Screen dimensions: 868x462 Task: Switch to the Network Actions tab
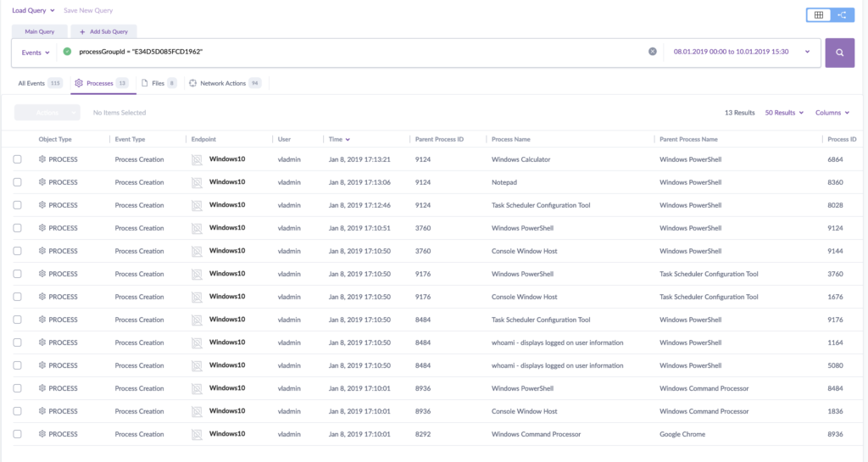coord(224,83)
